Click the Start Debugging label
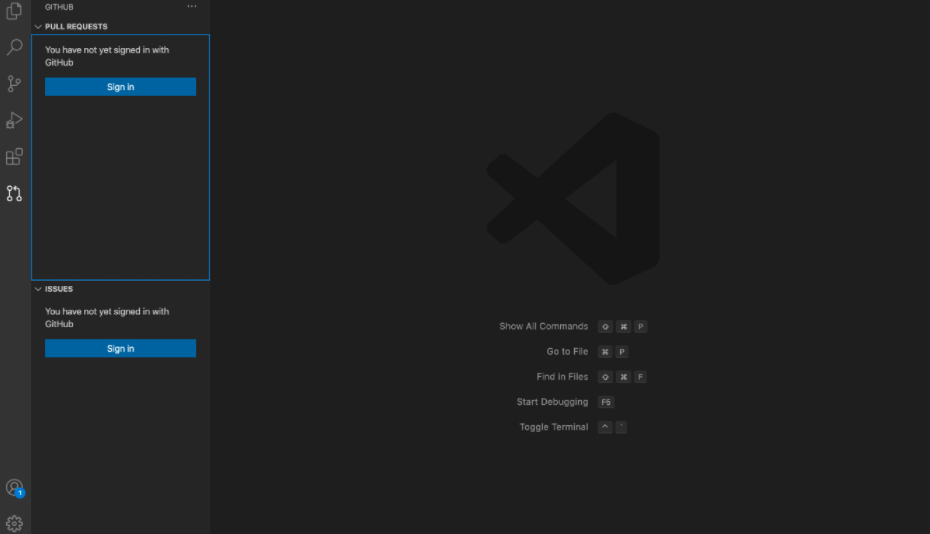The height and width of the screenshot is (534, 930). click(x=552, y=402)
